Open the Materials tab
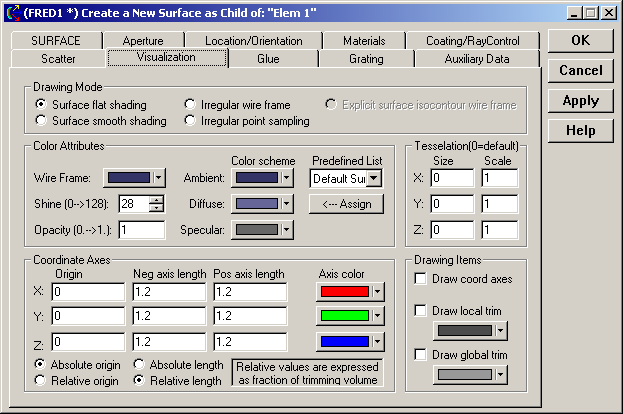The width and height of the screenshot is (623, 414). coord(363,41)
